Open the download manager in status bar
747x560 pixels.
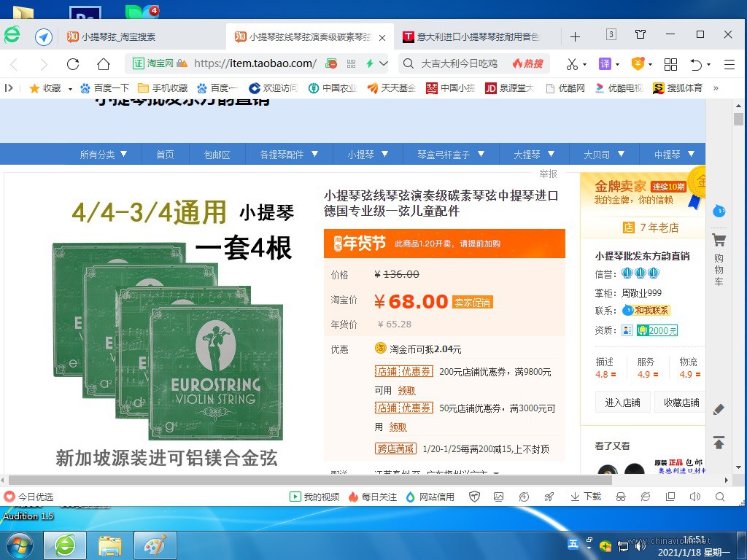(x=586, y=497)
